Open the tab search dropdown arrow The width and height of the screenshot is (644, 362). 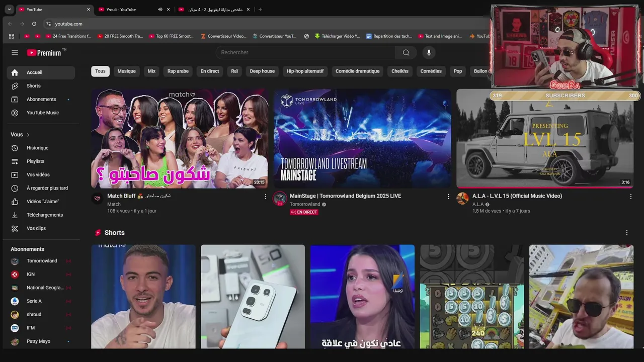[x=9, y=10]
